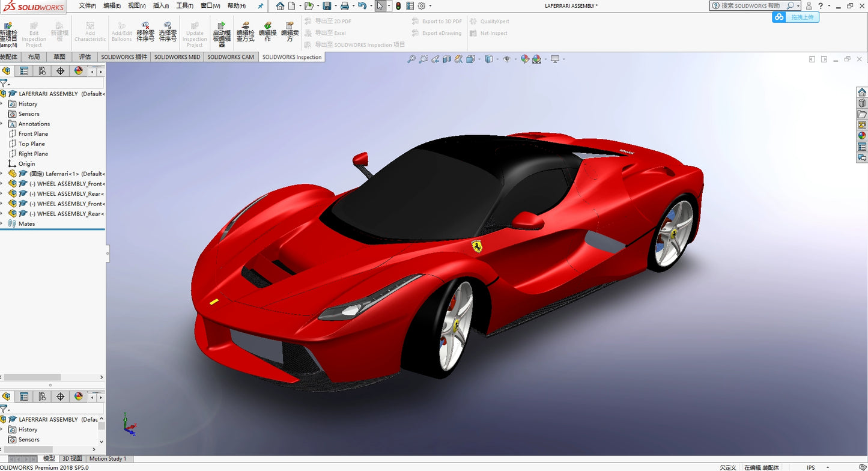This screenshot has width=868, height=471.
Task: Click the Apply Scene icon
Action: [x=536, y=59]
